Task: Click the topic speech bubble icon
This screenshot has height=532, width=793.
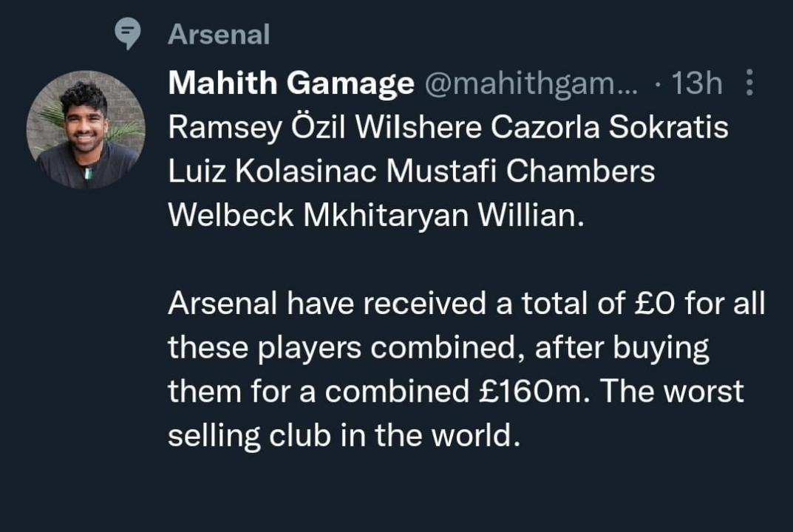Action: 129,34
